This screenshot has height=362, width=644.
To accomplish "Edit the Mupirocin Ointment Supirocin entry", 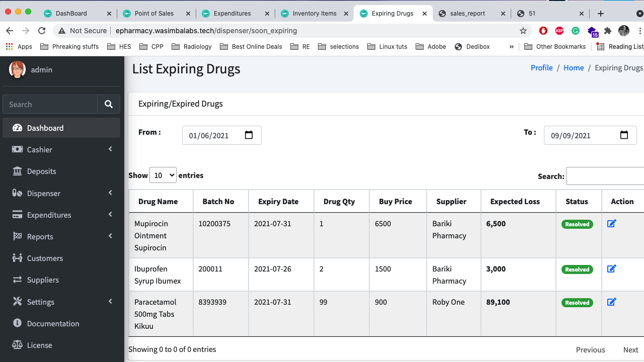I will click(x=611, y=224).
